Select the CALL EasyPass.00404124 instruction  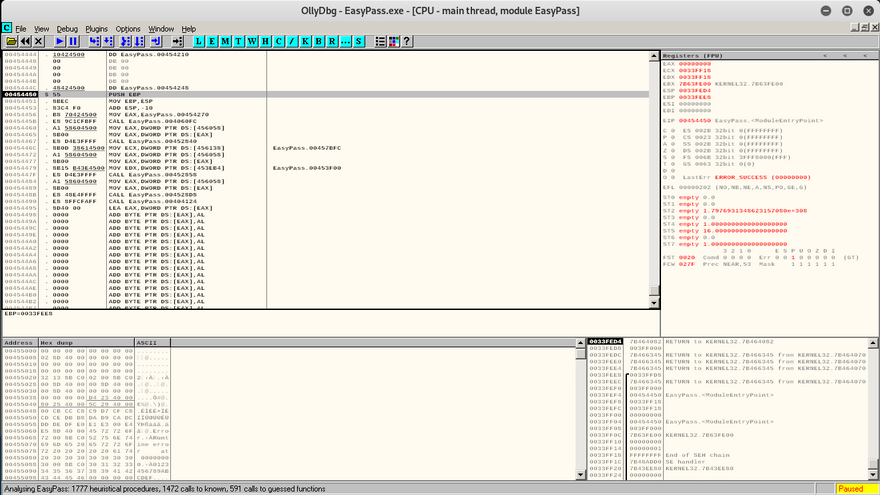pos(326,201)
